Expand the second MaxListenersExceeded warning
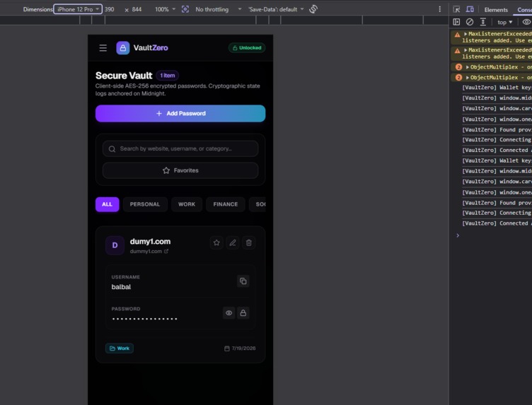 466,50
